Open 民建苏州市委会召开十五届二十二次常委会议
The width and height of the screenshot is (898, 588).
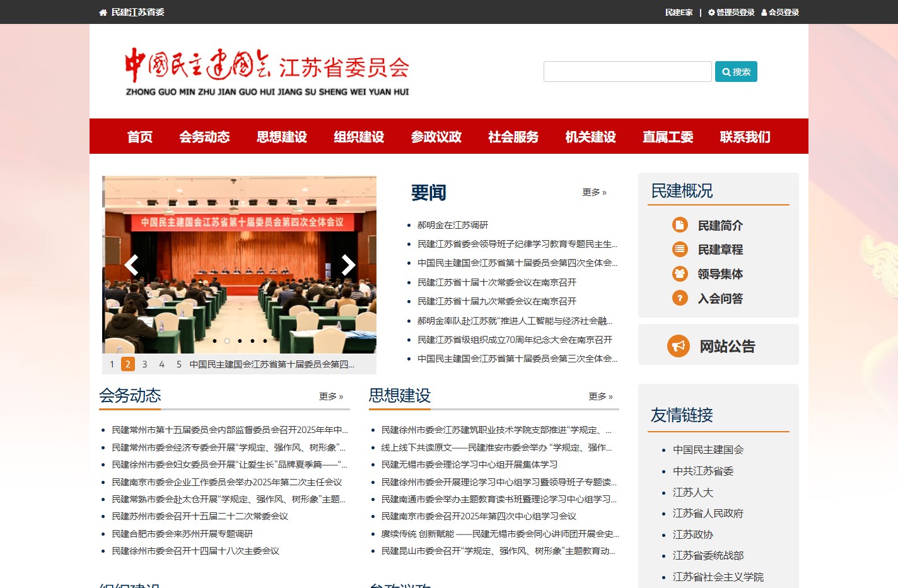click(x=200, y=516)
